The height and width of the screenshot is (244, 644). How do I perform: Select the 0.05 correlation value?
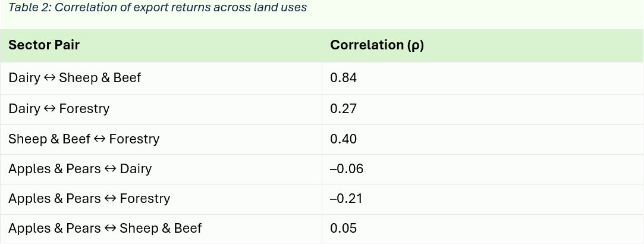(344, 229)
